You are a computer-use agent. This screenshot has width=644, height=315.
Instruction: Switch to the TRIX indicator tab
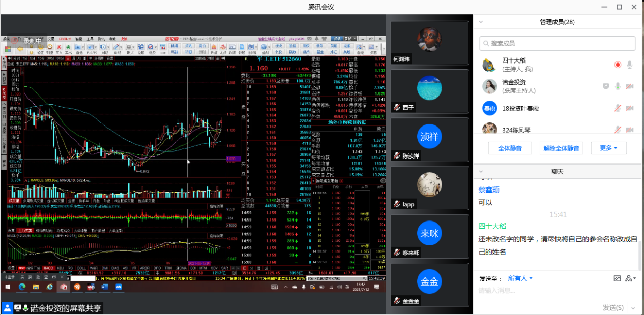pos(168,268)
